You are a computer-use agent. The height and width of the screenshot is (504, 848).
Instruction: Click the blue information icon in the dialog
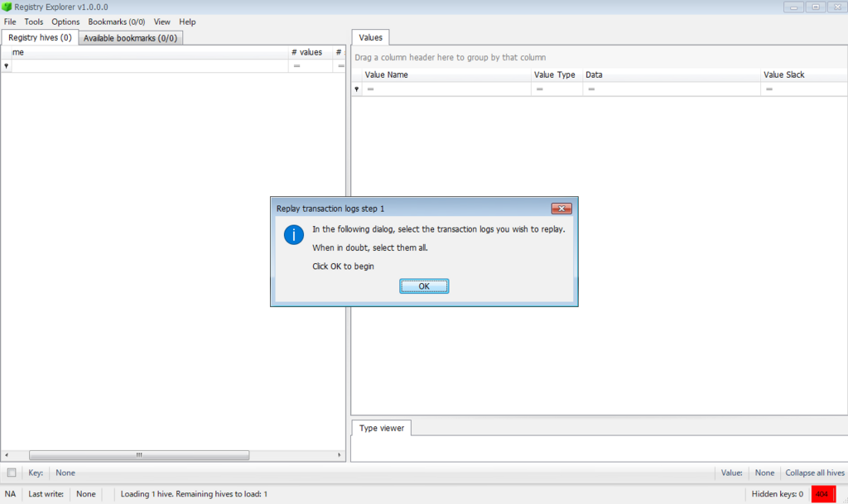pos(294,235)
